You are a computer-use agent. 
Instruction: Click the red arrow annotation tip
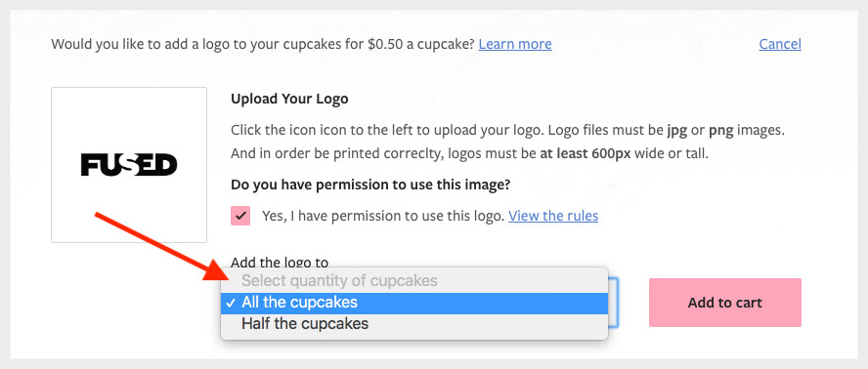point(224,275)
